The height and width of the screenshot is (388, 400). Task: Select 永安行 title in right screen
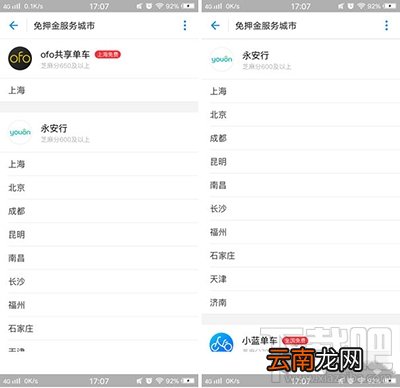pyautogui.click(x=255, y=55)
